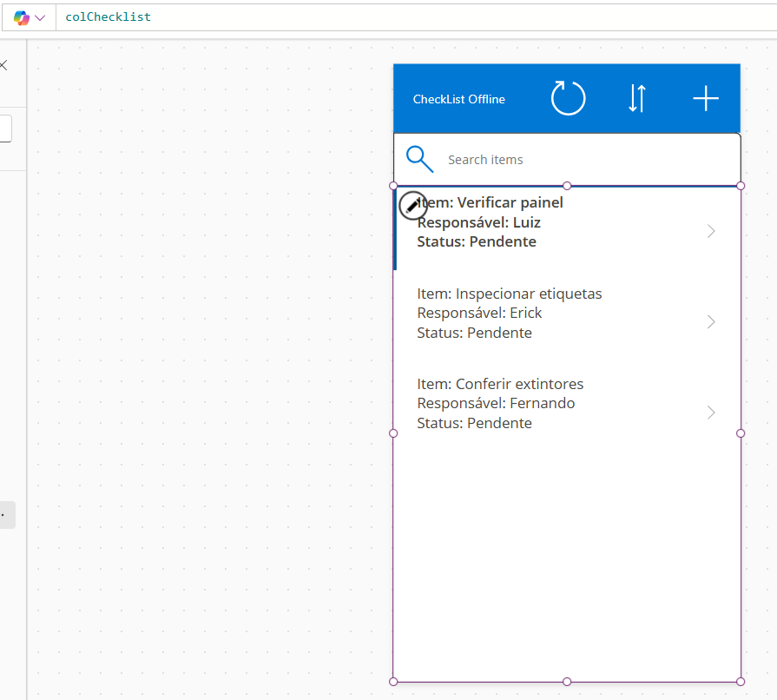Click the bottom-right gallery resize handle

(x=741, y=681)
